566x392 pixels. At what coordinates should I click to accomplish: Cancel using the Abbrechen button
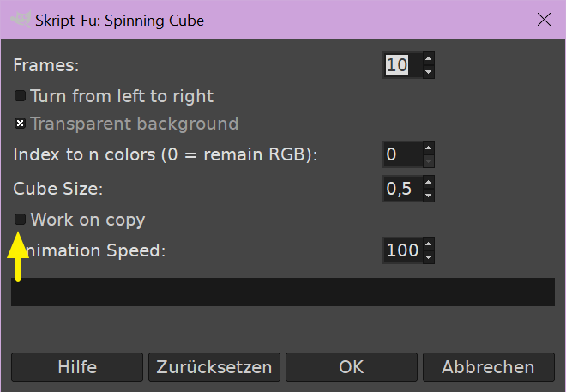pyautogui.click(x=488, y=367)
